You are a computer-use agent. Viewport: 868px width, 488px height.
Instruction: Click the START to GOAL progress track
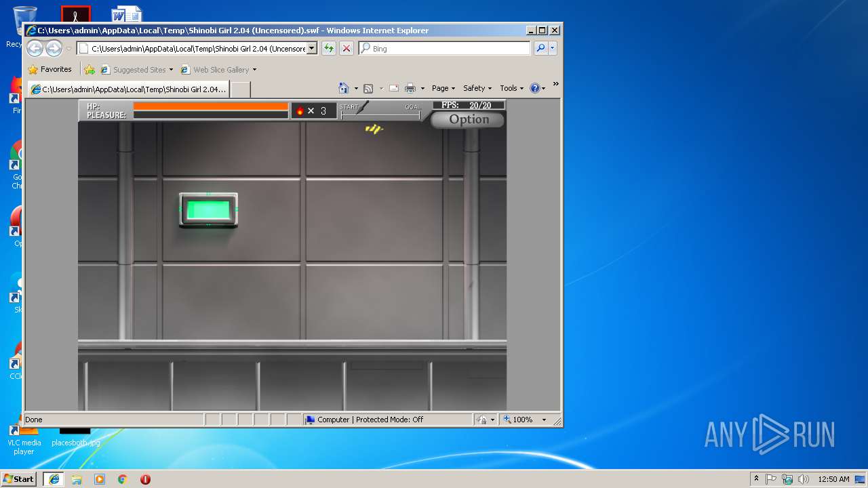click(x=380, y=115)
